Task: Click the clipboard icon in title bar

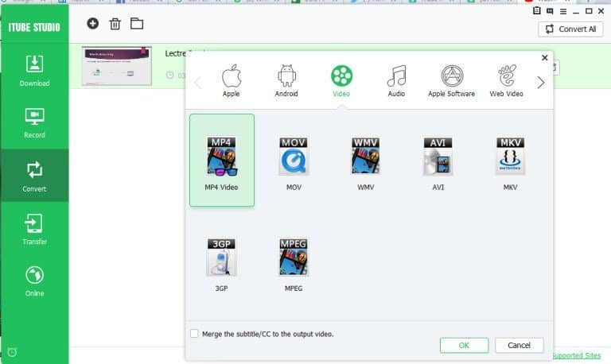Action: click(536, 11)
